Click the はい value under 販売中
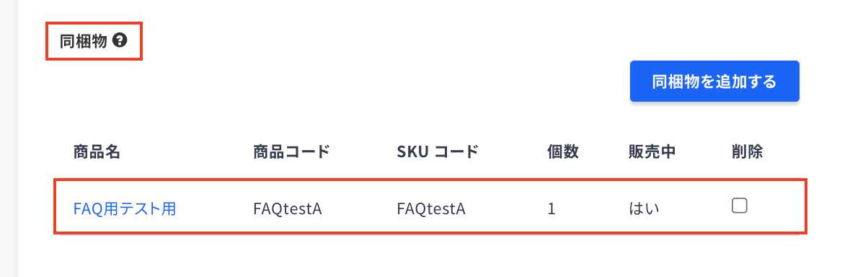This screenshot has height=277, width=868. coord(645,209)
